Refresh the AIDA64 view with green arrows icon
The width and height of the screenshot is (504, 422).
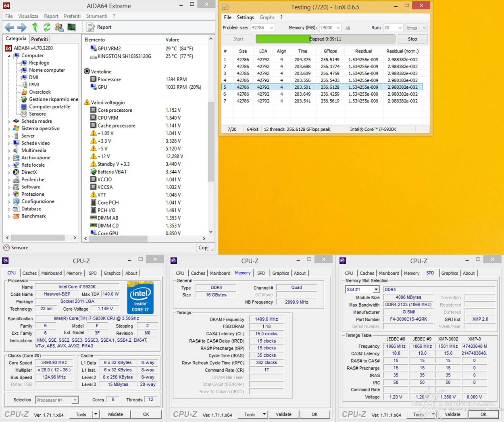pyautogui.click(x=47, y=27)
